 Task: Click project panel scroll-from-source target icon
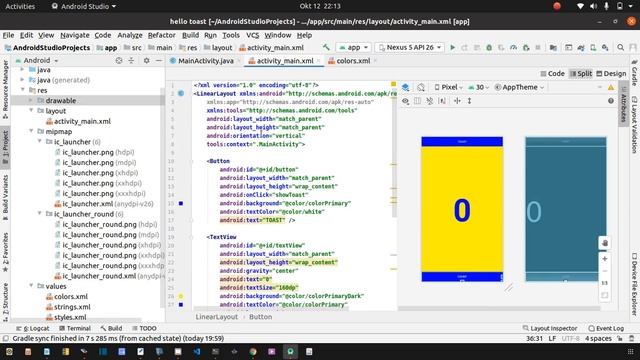click(x=119, y=60)
